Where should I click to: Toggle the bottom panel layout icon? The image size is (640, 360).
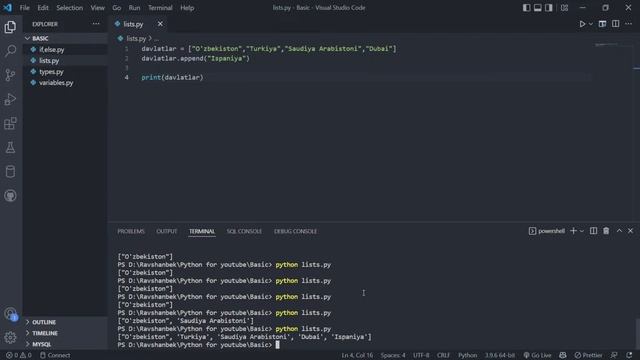click(x=538, y=8)
